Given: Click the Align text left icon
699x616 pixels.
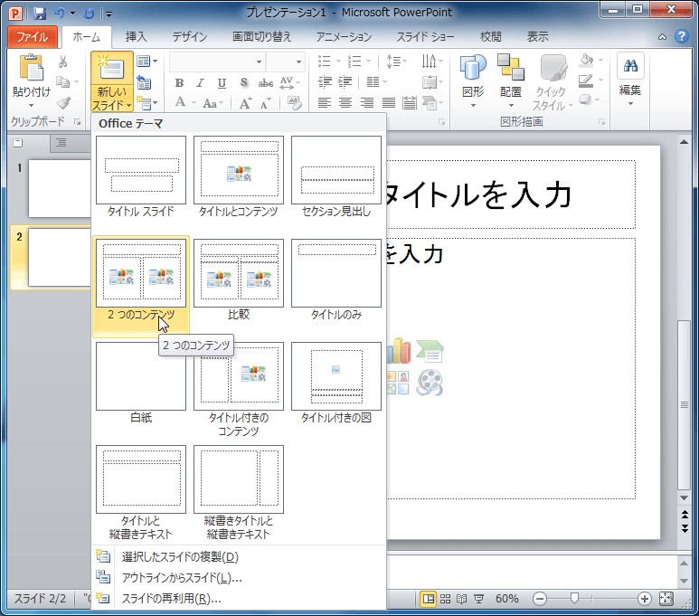Looking at the screenshot, I should click(325, 103).
